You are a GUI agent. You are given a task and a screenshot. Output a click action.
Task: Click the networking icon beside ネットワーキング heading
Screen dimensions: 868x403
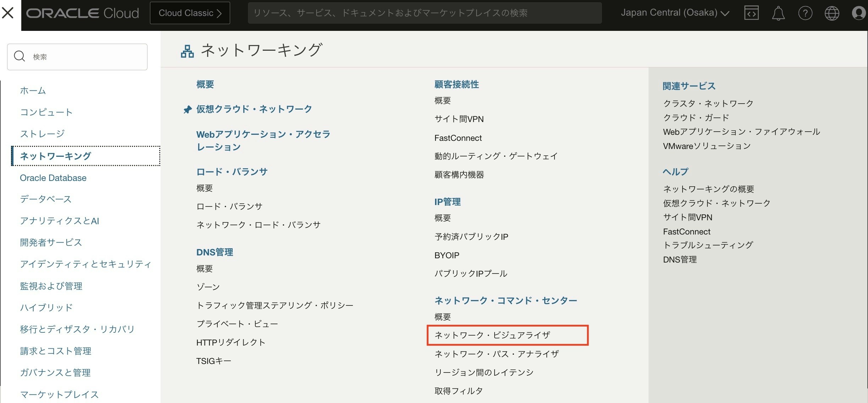pos(187,51)
